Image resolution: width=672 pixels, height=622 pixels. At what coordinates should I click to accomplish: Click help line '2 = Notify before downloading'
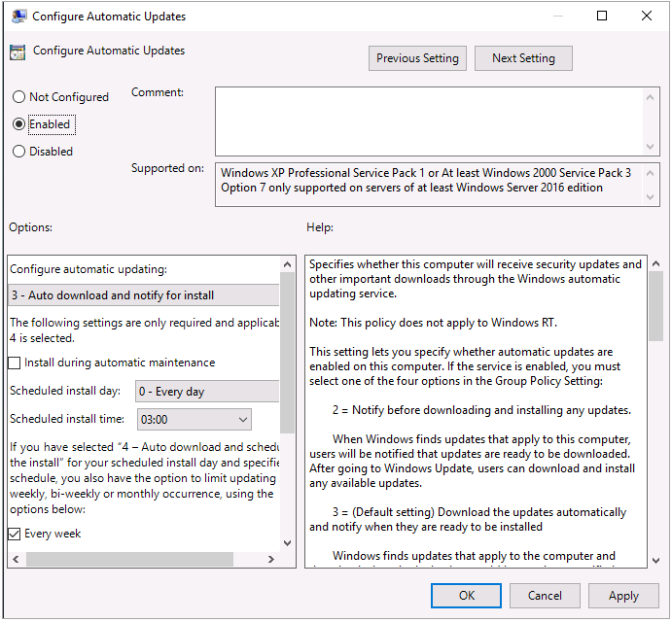tap(481, 410)
